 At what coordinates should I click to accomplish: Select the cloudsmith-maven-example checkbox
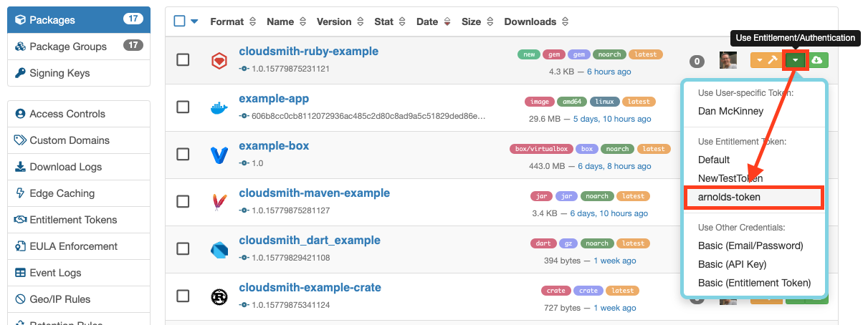[183, 201]
